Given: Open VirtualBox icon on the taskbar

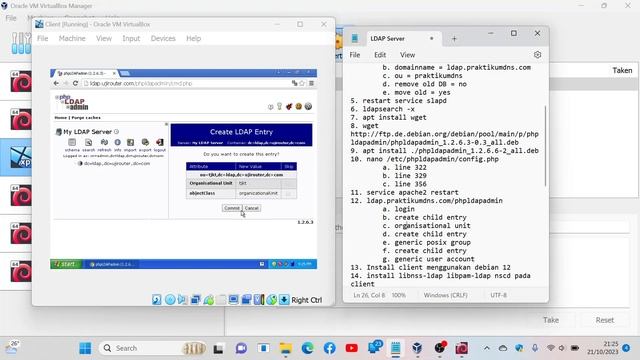Looking at the screenshot, I should tap(417, 348).
